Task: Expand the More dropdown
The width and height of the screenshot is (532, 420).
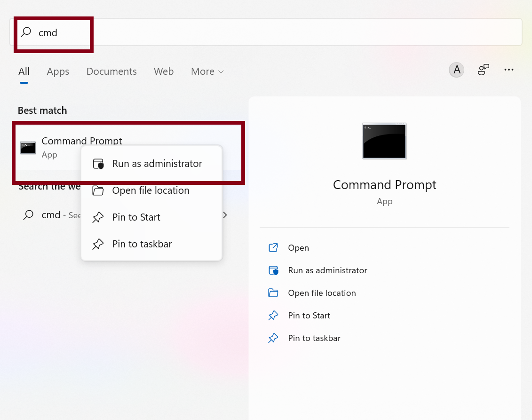Action: tap(207, 71)
